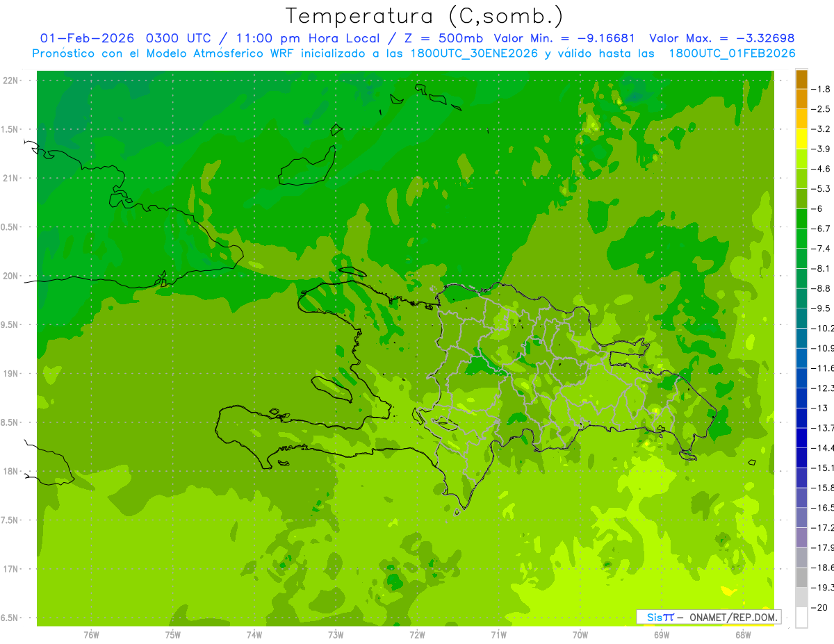Click the legend band between -1.8 and -2.5

click(x=801, y=99)
